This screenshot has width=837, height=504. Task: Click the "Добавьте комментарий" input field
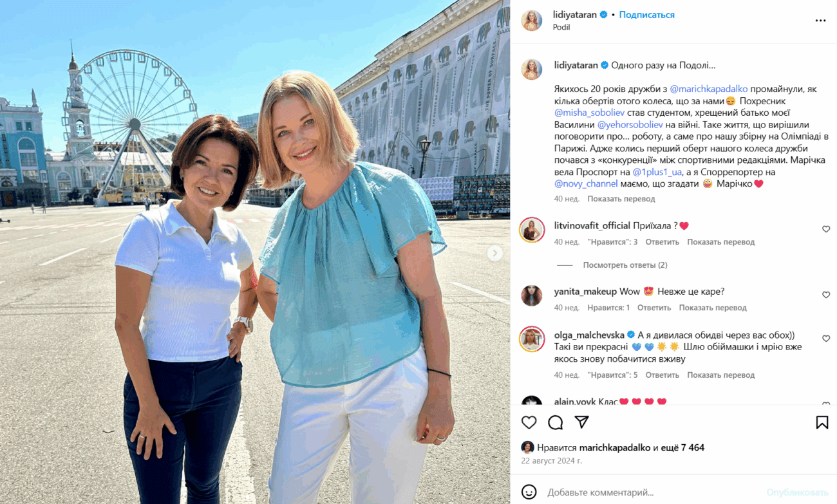coord(650,492)
